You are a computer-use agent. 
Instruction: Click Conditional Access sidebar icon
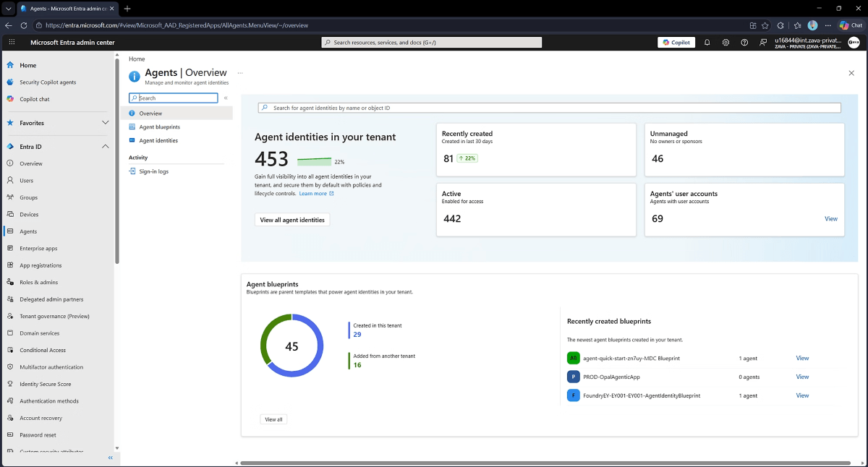(x=10, y=350)
